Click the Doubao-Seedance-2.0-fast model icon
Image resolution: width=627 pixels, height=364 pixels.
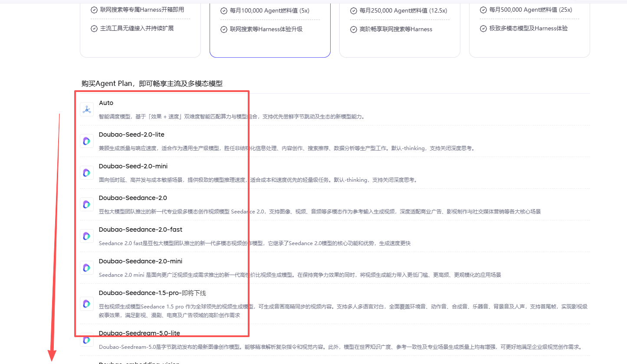(x=87, y=236)
